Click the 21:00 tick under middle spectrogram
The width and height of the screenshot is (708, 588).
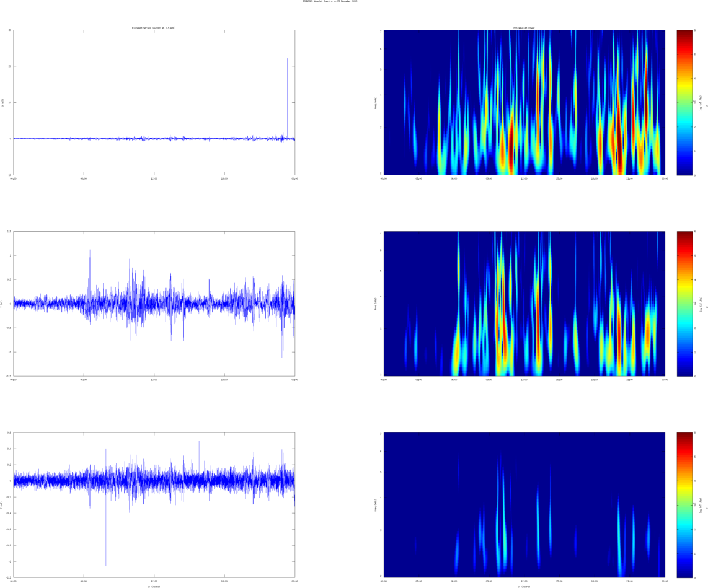pos(630,380)
